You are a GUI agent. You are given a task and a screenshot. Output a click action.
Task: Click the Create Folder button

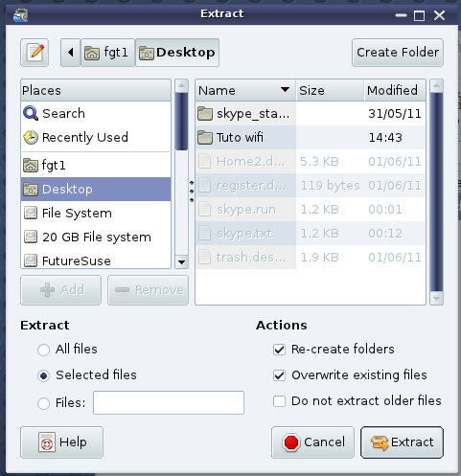coord(398,53)
